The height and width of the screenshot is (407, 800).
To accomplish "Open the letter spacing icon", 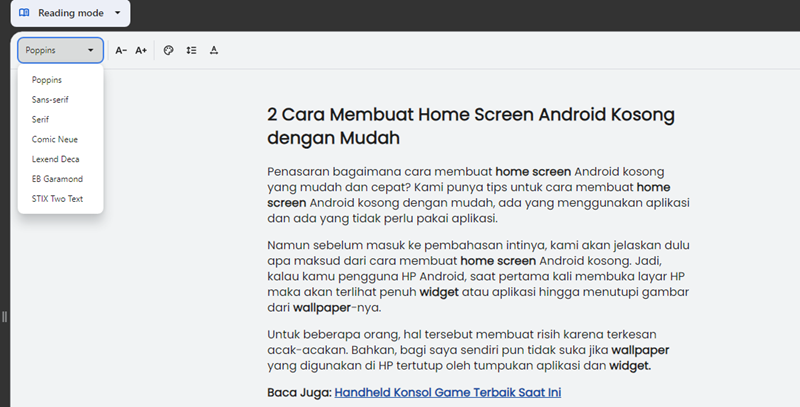I will click(x=214, y=50).
